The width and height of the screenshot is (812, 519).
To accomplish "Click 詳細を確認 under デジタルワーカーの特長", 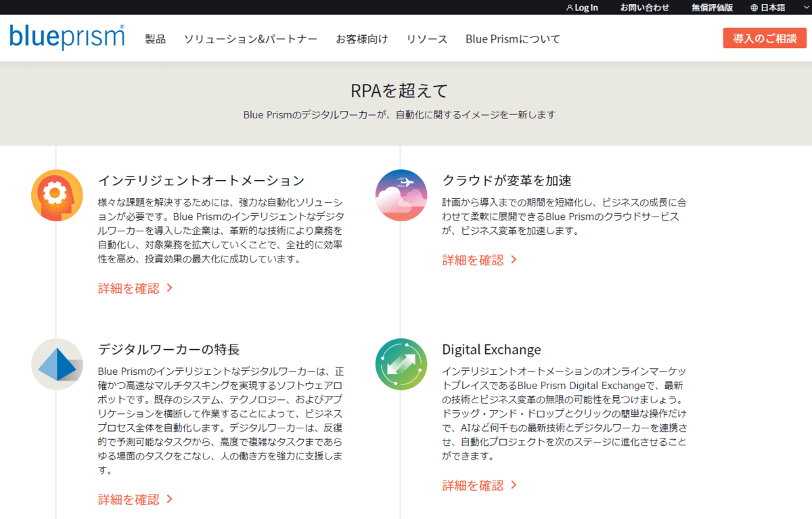I will 129,499.
